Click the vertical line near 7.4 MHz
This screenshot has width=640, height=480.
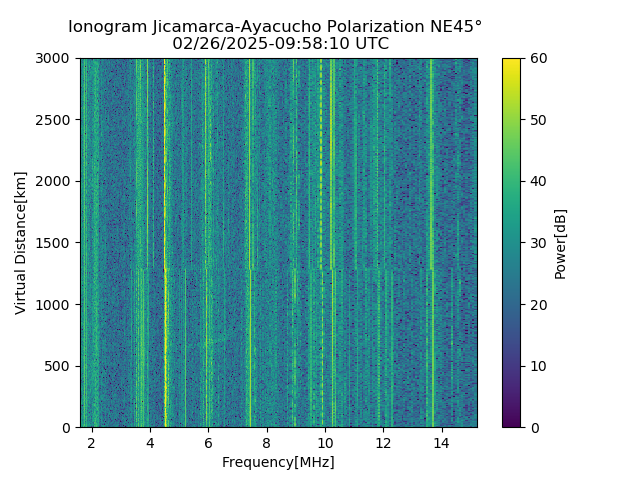tap(250, 243)
